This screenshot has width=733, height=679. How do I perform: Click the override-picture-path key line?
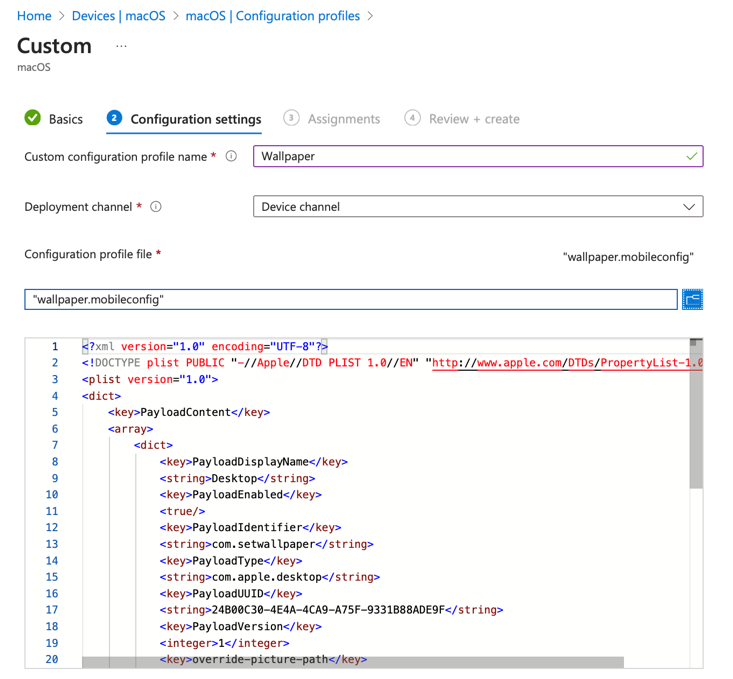tap(263, 659)
